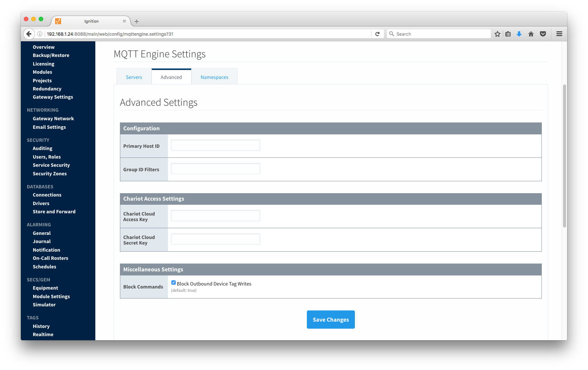Click the Pocket save icon
This screenshot has width=588, height=370.
(543, 34)
